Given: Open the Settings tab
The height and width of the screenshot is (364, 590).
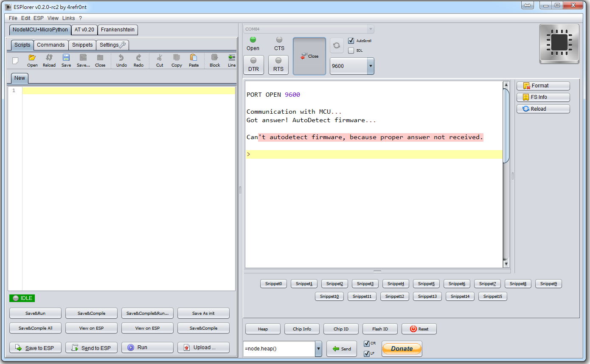Looking at the screenshot, I should [x=112, y=45].
